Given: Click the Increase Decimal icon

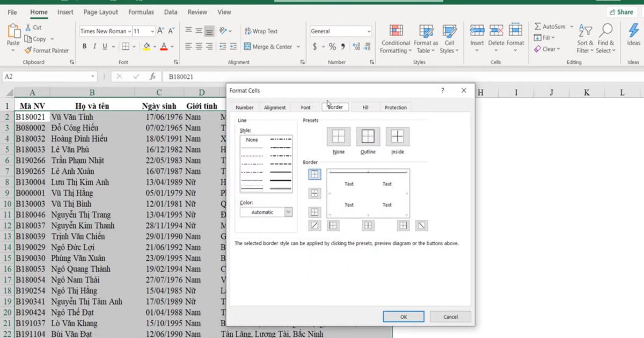Looking at the screenshot, I should (x=355, y=47).
